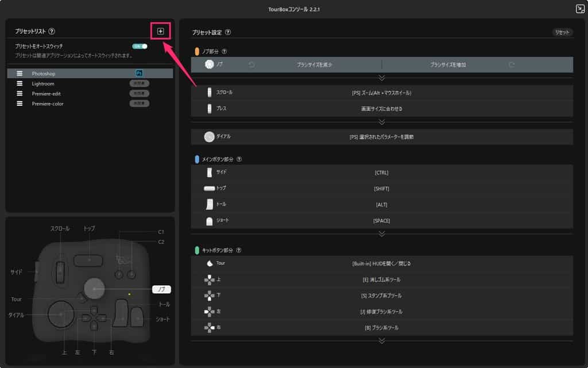Click the [CTRL] assignment for サイド

[381, 172]
